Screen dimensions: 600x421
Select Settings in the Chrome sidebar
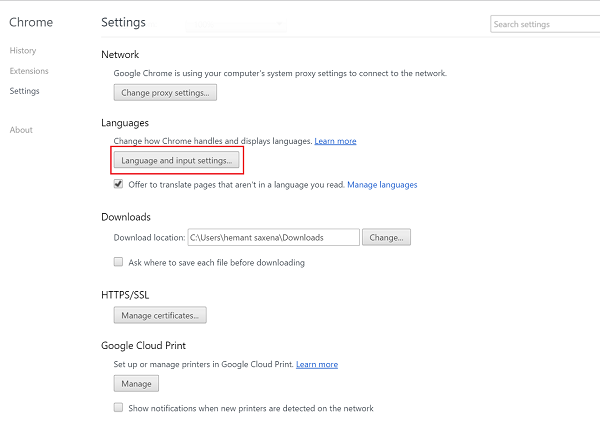[24, 91]
